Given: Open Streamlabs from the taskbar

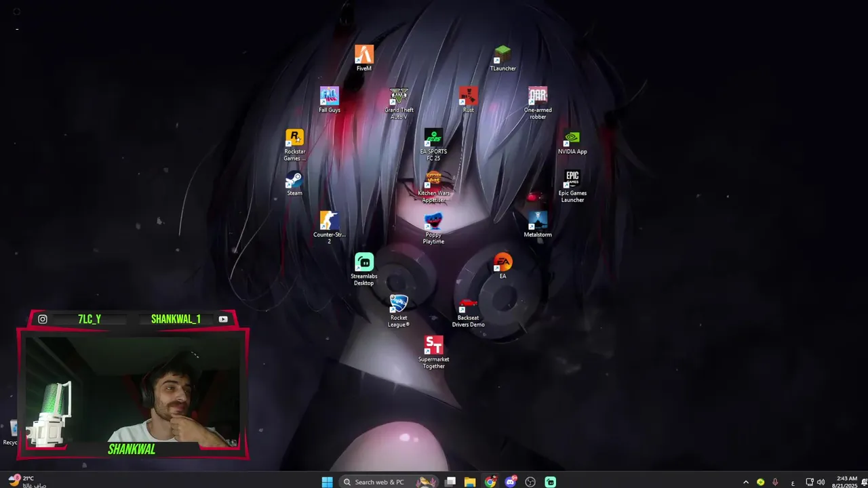Looking at the screenshot, I should (551, 482).
